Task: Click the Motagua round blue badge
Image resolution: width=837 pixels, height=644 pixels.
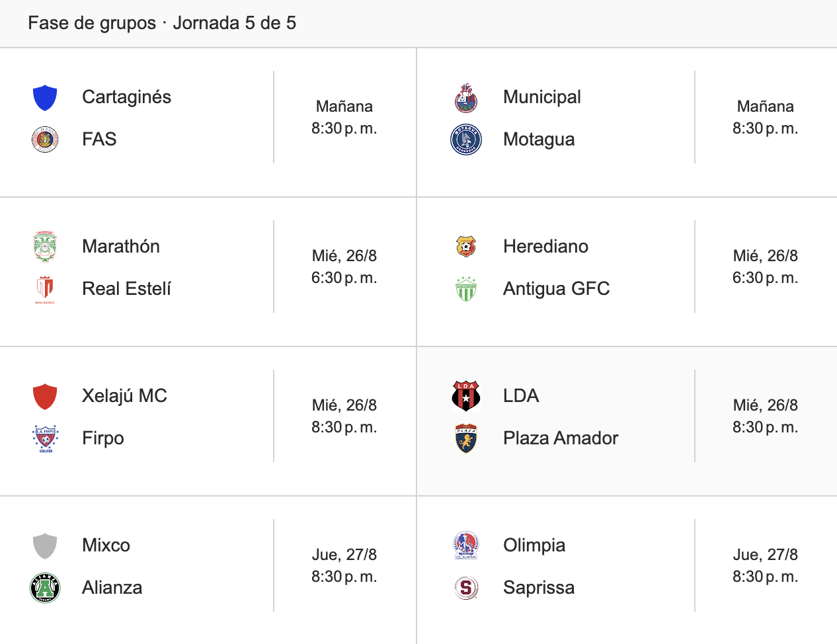Action: click(466, 140)
